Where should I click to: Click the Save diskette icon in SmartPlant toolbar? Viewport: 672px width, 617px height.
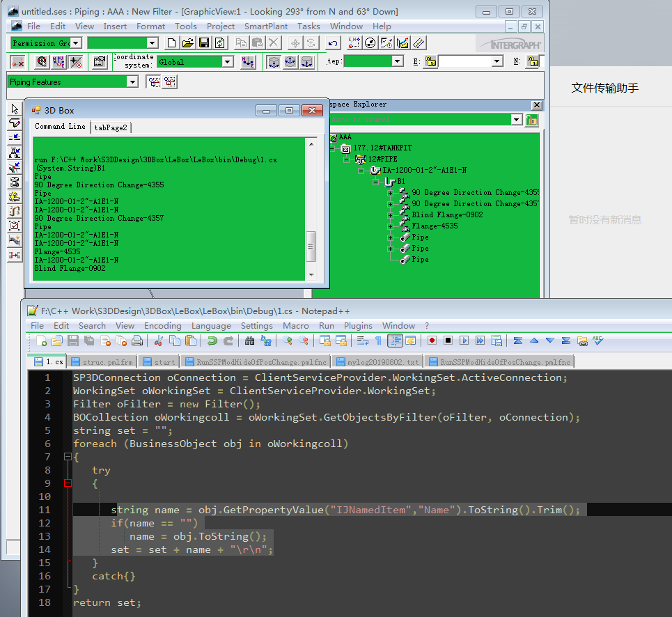coord(204,43)
